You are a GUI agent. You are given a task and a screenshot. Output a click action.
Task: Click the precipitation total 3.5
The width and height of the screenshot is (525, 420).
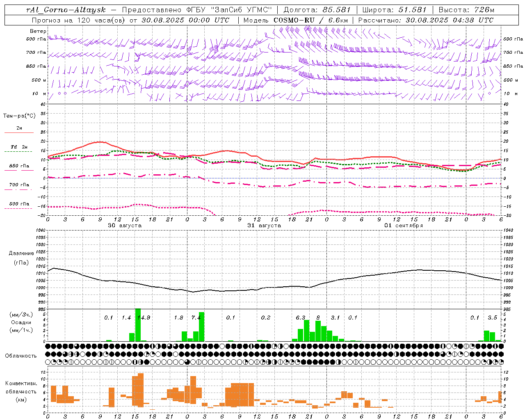492,317
